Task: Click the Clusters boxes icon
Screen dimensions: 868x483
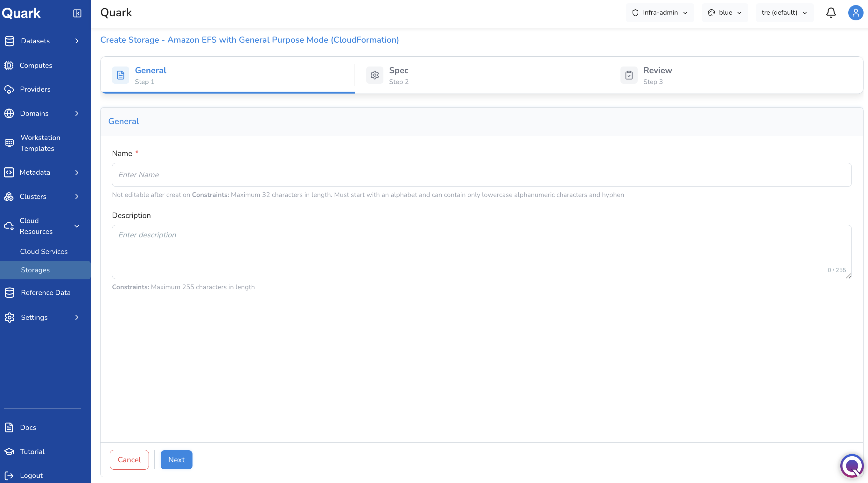Action: click(x=9, y=197)
